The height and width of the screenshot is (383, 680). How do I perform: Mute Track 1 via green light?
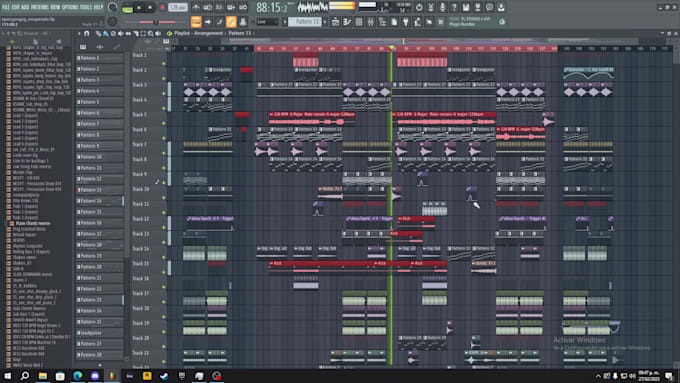click(x=163, y=64)
